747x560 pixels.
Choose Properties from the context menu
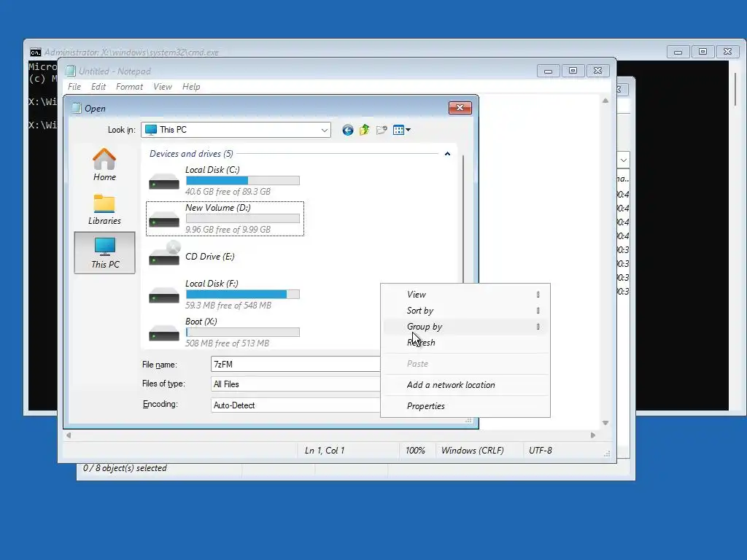466,406
